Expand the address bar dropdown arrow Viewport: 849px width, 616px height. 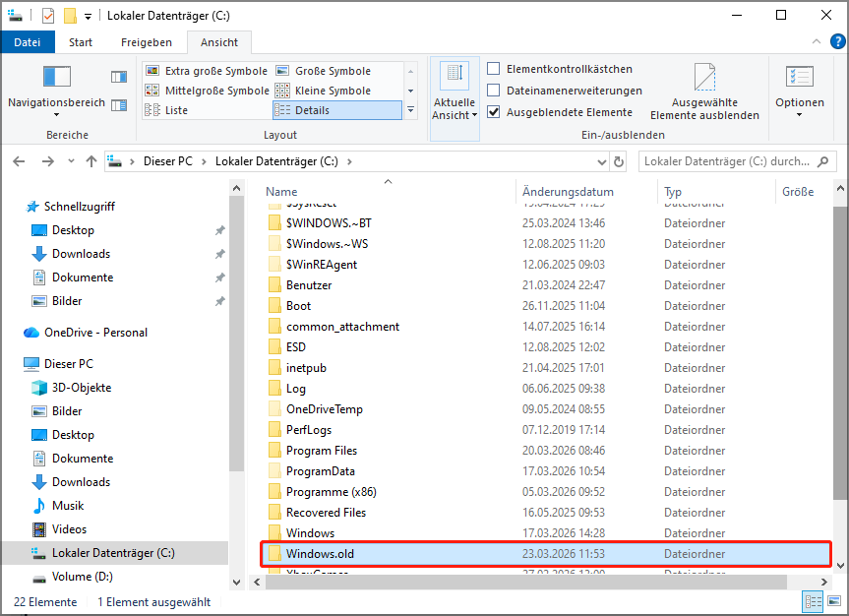point(600,160)
